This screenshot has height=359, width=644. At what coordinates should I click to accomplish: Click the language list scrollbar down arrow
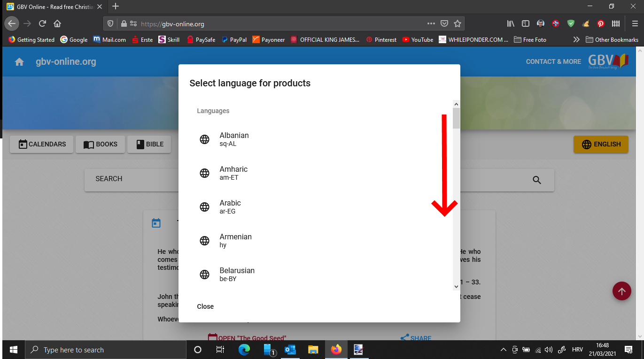pyautogui.click(x=456, y=286)
